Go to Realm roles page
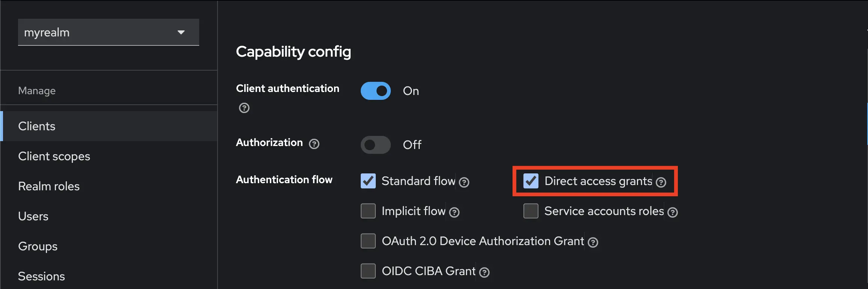The image size is (868, 289). pos(49,186)
